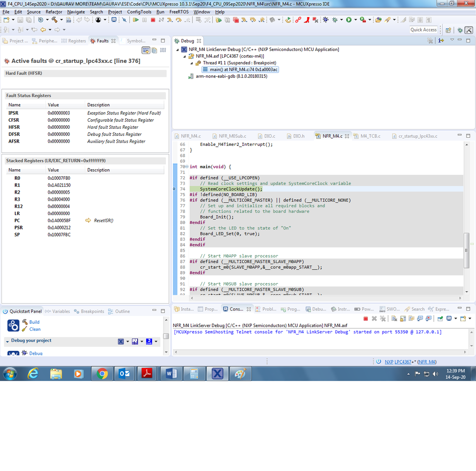The height and width of the screenshot is (471, 476).
Task: Click the Develop perspective tools icon
Action: pyautogui.click(x=469, y=30)
